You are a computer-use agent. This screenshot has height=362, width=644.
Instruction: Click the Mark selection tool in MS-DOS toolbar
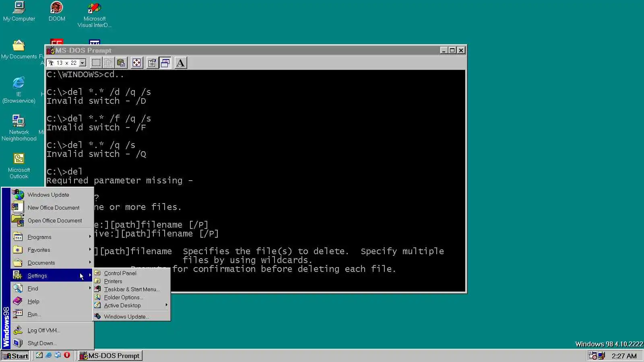tap(96, 63)
